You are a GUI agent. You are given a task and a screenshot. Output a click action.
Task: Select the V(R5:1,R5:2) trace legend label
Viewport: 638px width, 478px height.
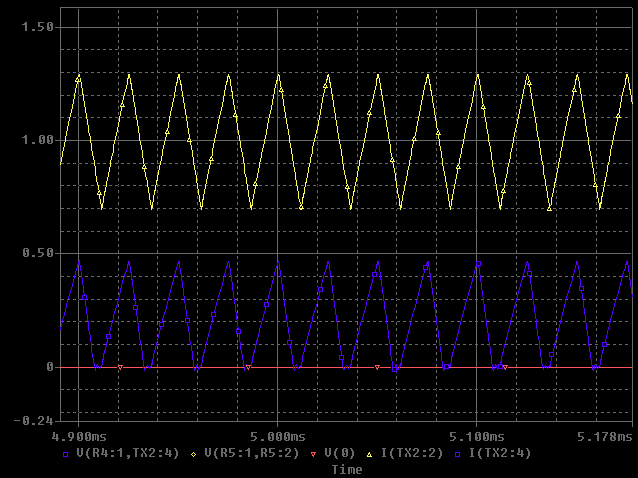(x=251, y=453)
